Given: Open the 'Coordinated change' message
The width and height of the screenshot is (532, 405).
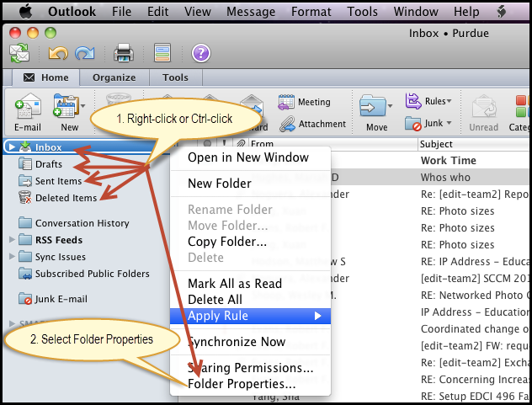Looking at the screenshot, I should point(475,328).
